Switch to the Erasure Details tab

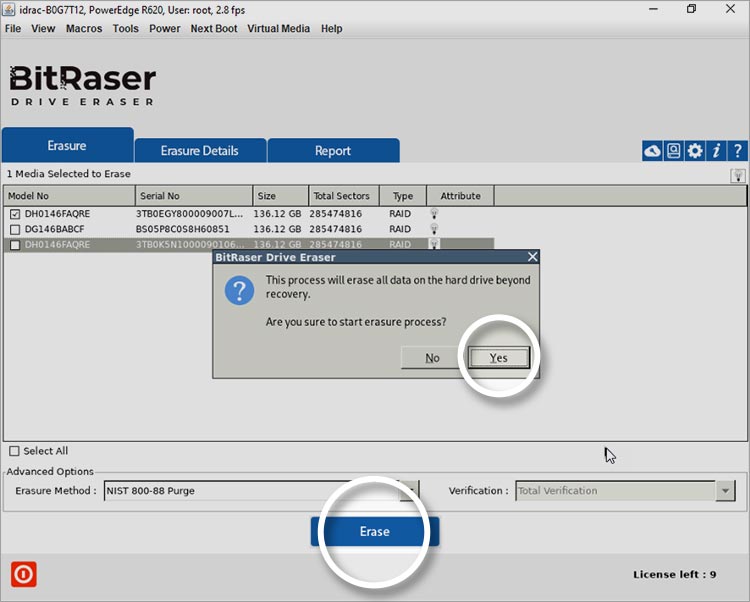(200, 151)
